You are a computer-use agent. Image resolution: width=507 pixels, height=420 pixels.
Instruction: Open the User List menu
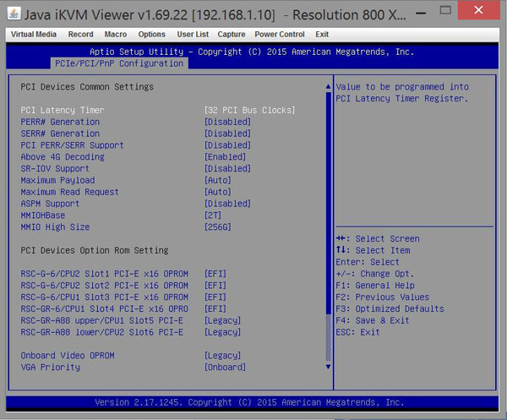(x=193, y=35)
